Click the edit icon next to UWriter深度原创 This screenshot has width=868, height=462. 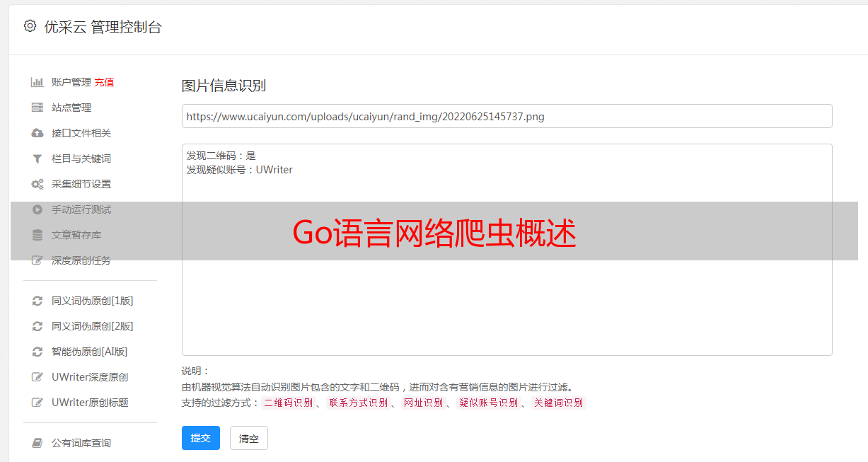[x=37, y=377]
